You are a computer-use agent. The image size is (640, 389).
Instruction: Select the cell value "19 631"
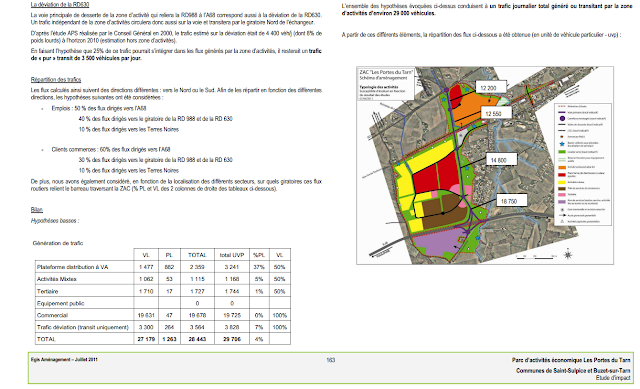point(146,316)
